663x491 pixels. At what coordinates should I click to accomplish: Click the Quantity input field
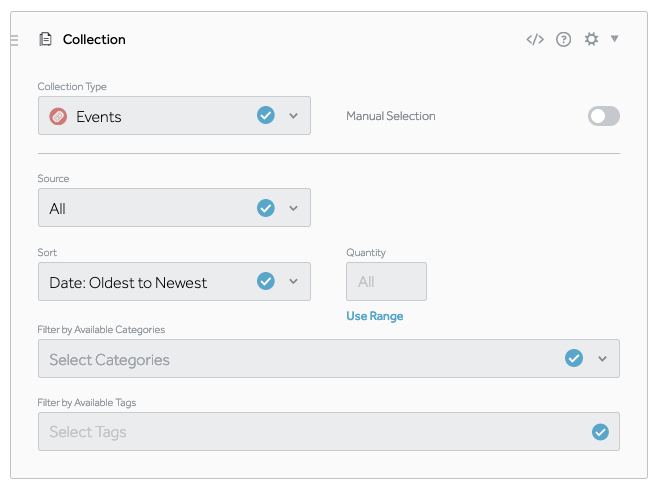point(386,282)
